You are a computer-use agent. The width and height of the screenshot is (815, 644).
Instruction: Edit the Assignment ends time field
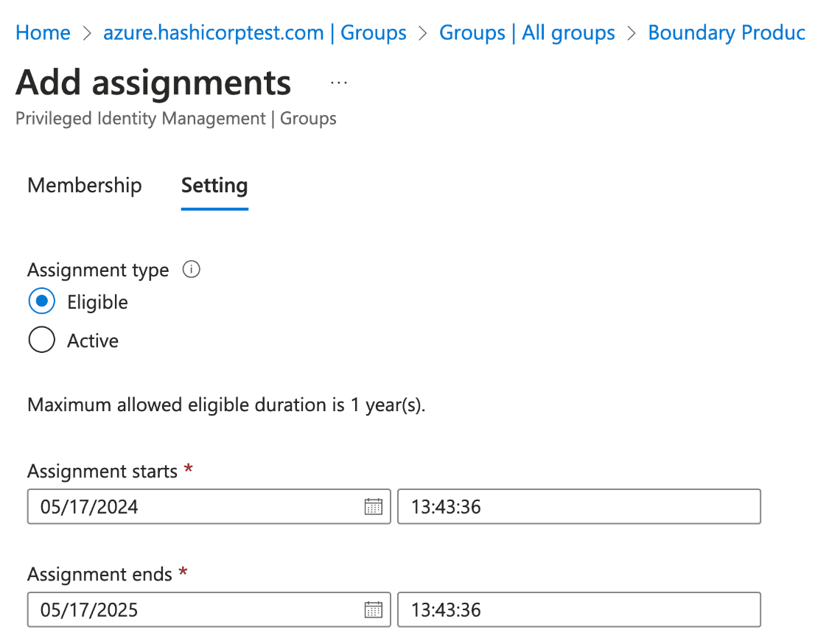[x=579, y=609]
